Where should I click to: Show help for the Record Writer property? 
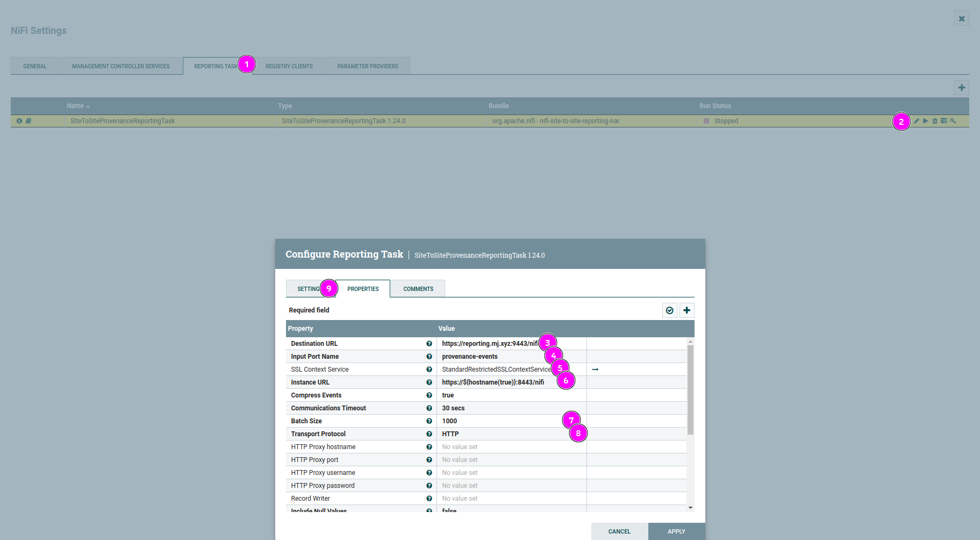pyautogui.click(x=429, y=499)
